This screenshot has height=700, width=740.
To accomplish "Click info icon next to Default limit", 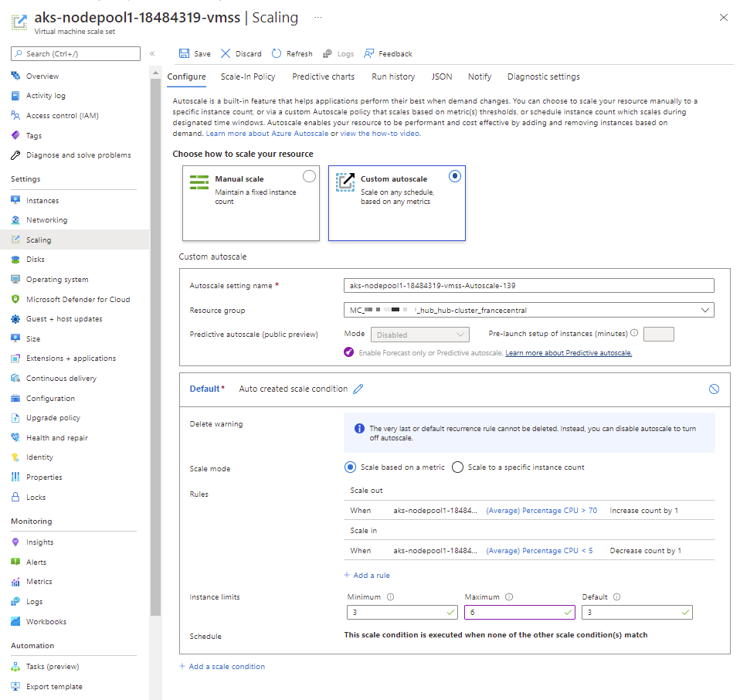I will (616, 596).
